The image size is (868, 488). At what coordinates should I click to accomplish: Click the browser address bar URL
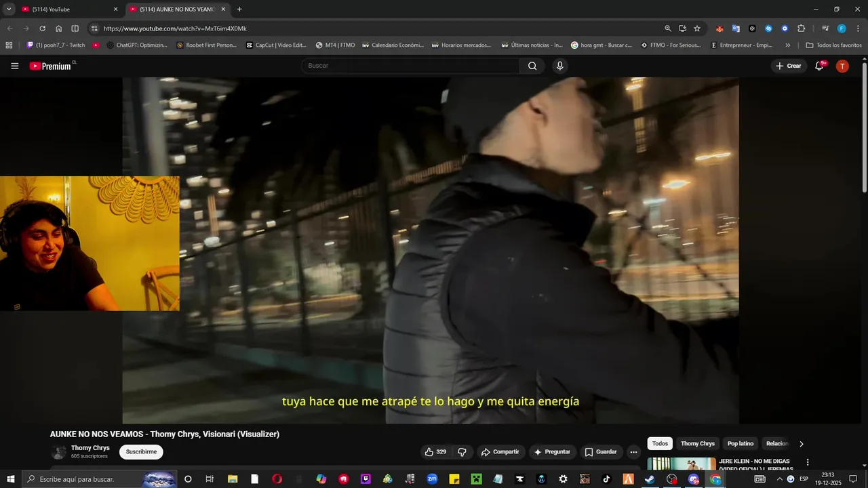click(175, 28)
